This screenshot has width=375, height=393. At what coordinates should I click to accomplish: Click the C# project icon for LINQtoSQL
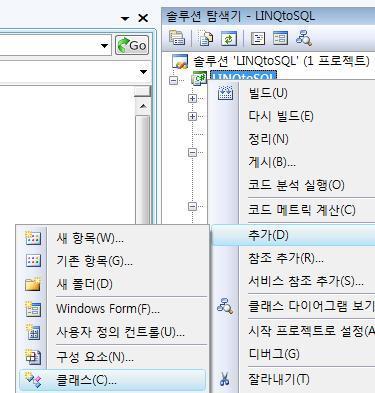click(198, 79)
